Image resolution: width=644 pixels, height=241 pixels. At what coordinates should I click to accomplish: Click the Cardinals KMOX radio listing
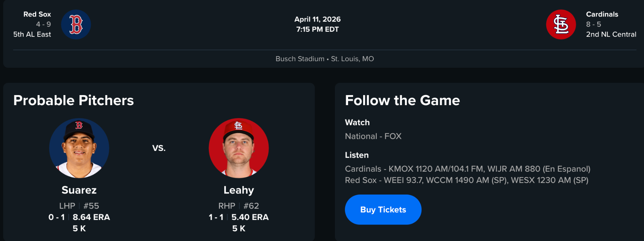tap(467, 169)
